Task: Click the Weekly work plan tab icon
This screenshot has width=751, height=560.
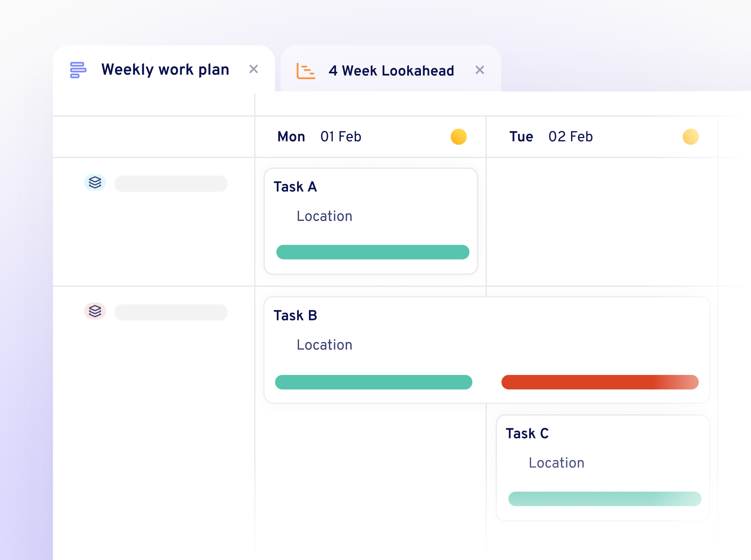Action: (x=78, y=70)
